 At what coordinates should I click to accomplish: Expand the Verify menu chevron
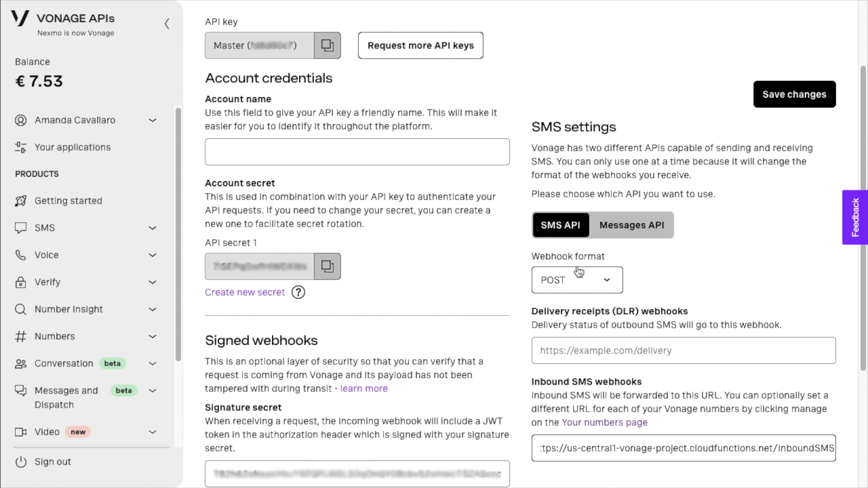[x=153, y=282]
